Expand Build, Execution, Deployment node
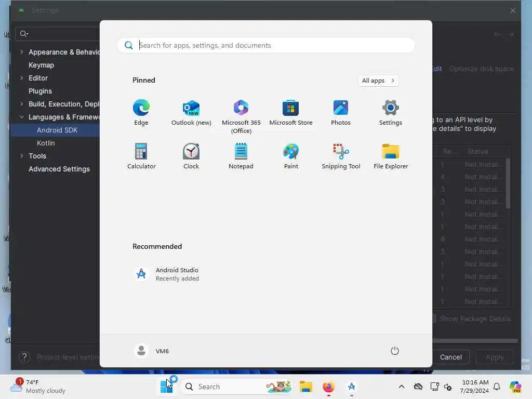Image resolution: width=532 pixels, height=399 pixels. (22, 104)
